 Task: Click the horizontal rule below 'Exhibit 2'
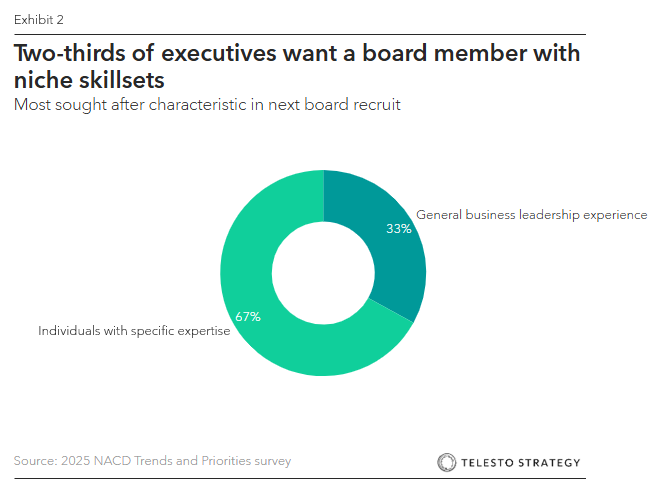(x=299, y=33)
